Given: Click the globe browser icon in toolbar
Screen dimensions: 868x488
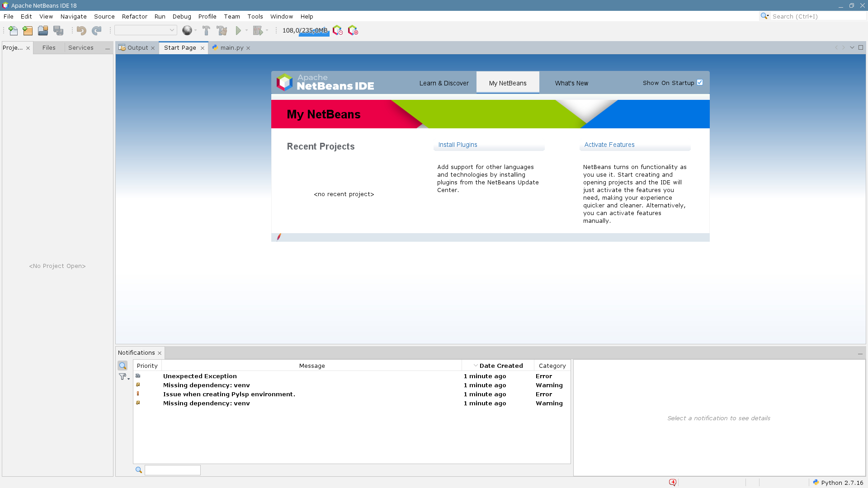Looking at the screenshot, I should 187,31.
